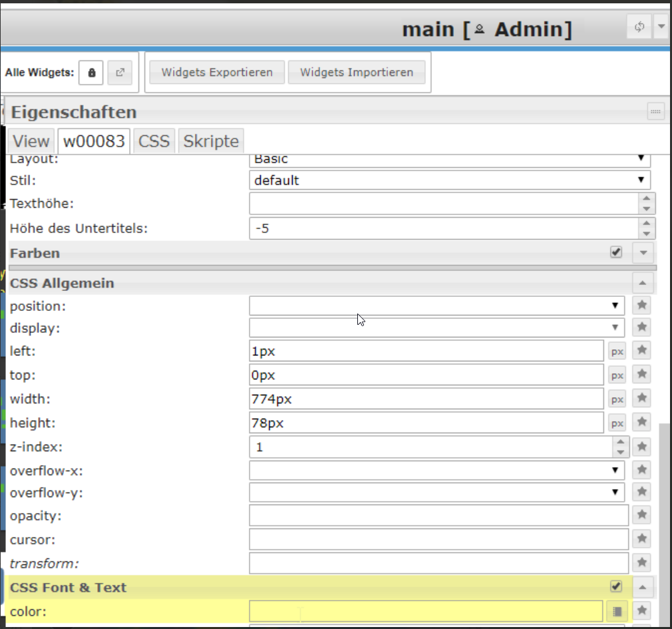
Task: Click Widgets Importieren button
Action: pos(357,72)
